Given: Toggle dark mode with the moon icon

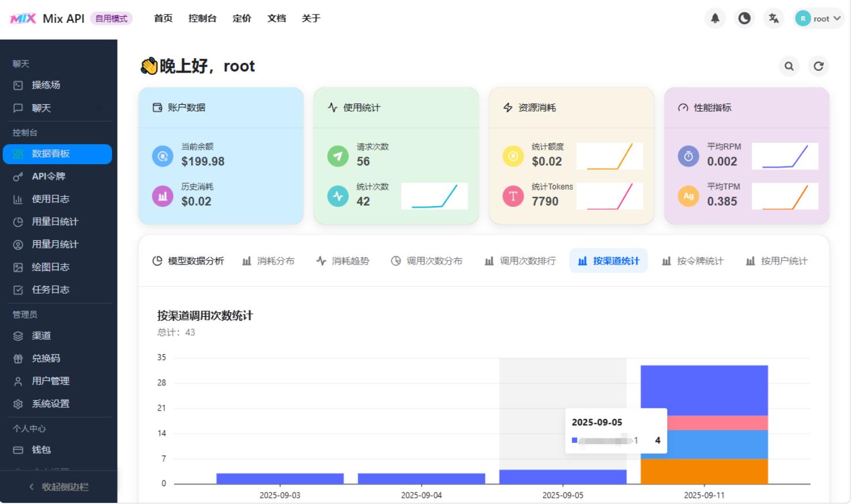Looking at the screenshot, I should (744, 18).
